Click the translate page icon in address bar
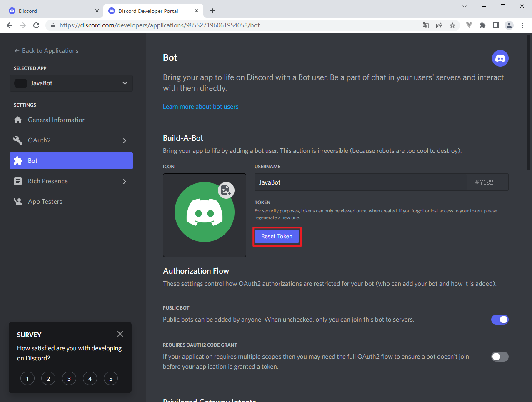This screenshot has width=532, height=402. (426, 25)
